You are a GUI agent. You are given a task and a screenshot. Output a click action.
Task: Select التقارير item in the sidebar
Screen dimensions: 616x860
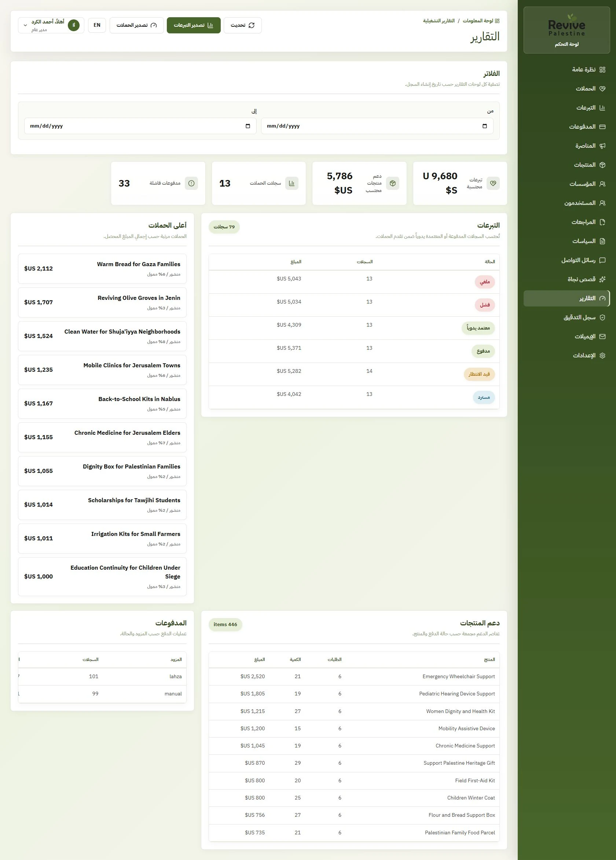566,298
